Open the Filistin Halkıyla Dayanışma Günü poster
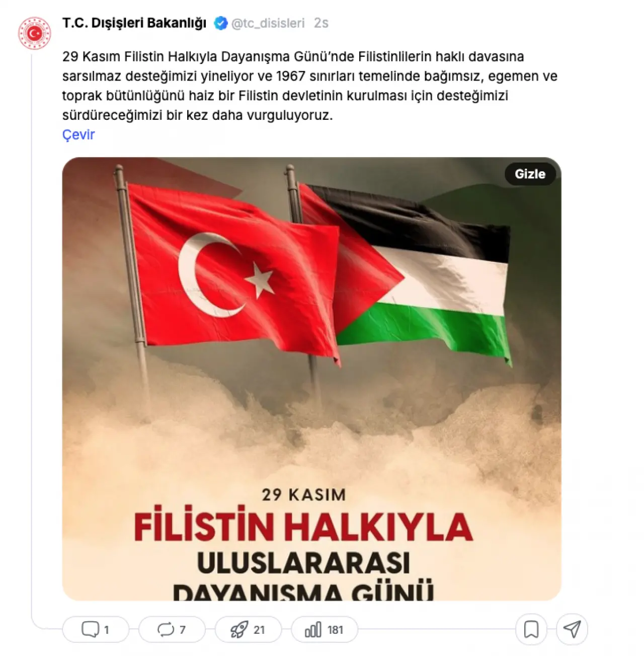644x656 pixels. [x=312, y=379]
